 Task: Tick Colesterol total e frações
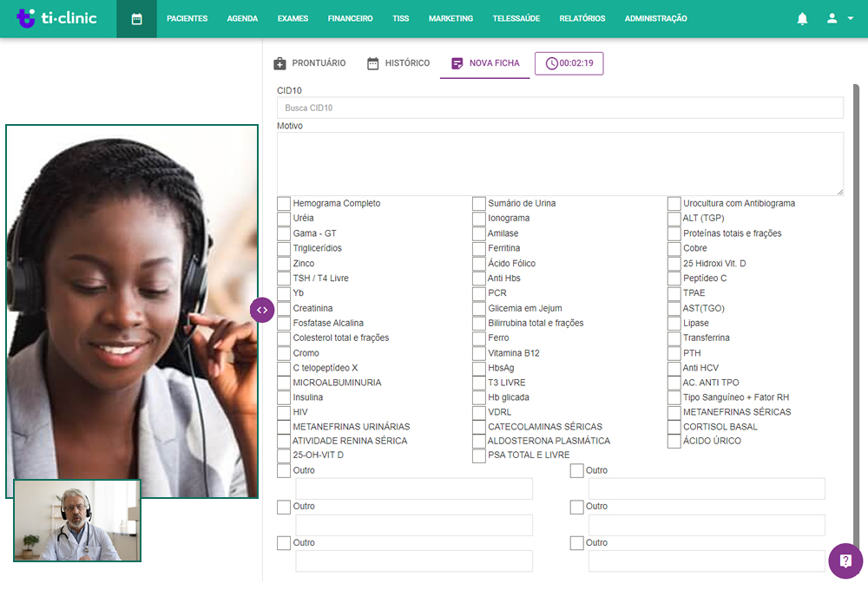tap(284, 338)
